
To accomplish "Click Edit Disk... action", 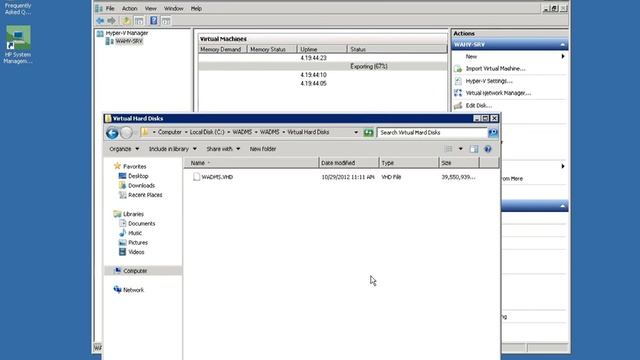I will [x=479, y=105].
